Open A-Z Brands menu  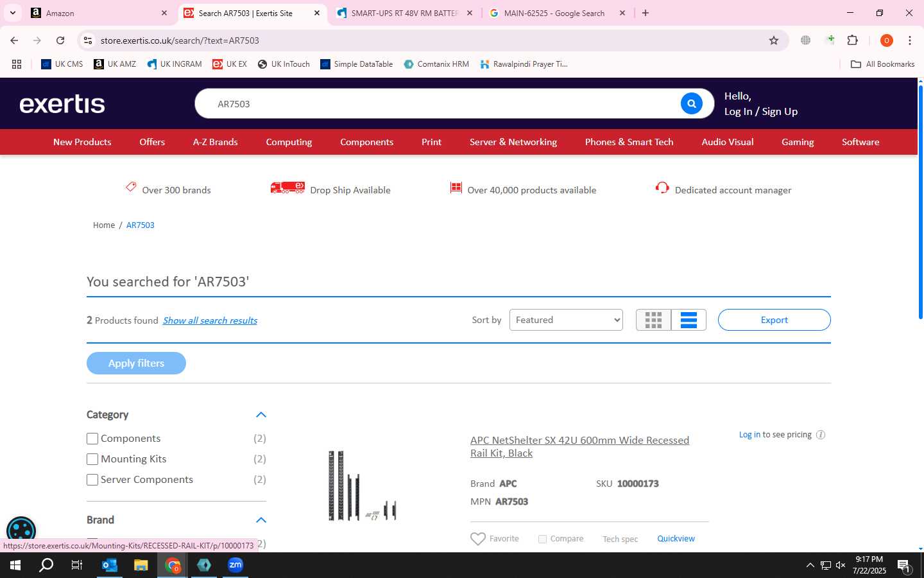click(216, 142)
